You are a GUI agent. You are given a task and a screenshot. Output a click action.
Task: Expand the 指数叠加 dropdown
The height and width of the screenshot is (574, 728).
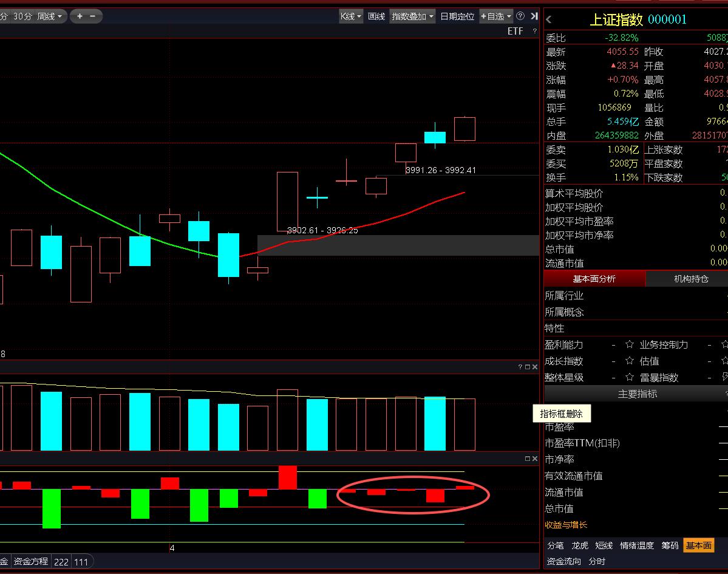click(413, 16)
